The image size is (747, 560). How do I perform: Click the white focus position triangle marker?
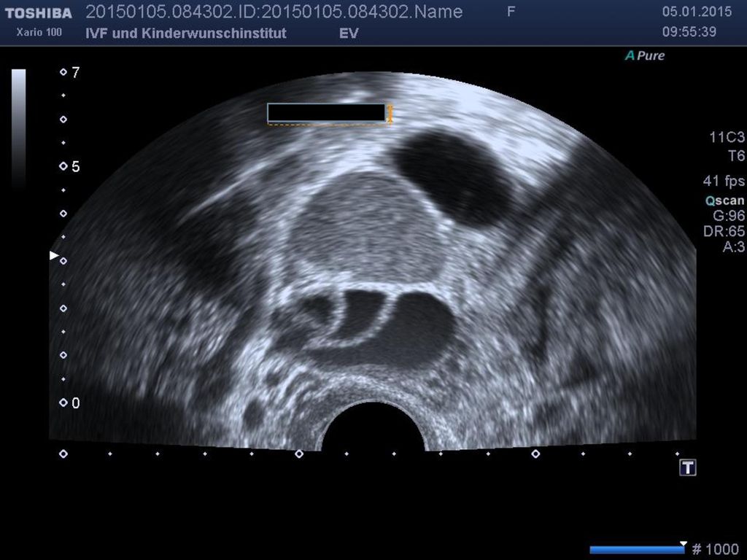(x=54, y=256)
